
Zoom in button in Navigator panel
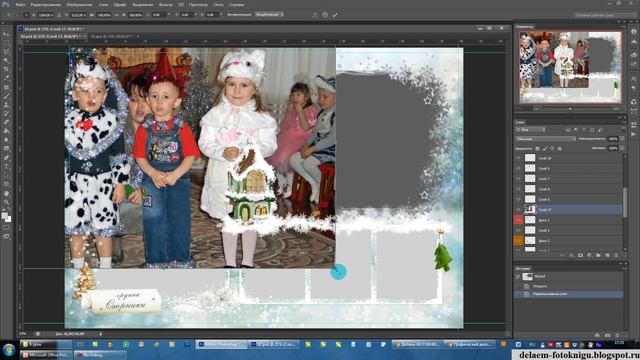pos(616,109)
